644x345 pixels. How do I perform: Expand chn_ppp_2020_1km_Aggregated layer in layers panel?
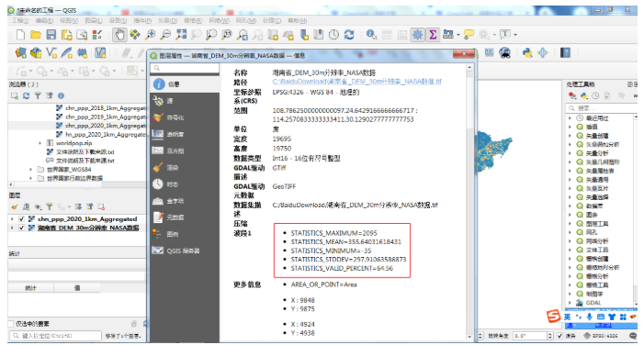click(12, 219)
